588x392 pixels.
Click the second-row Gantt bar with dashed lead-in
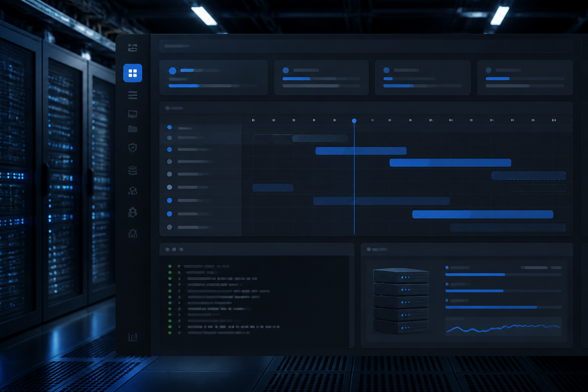[x=320, y=138]
